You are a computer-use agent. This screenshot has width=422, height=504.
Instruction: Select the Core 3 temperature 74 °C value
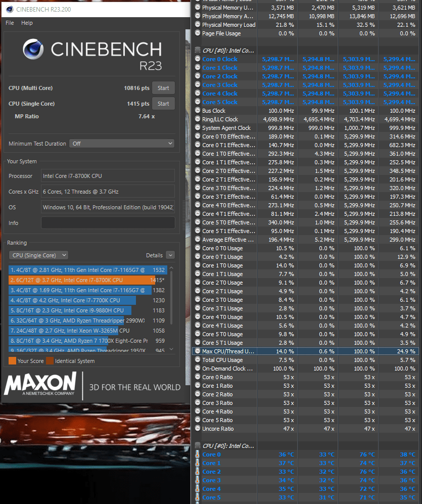coord(367,480)
